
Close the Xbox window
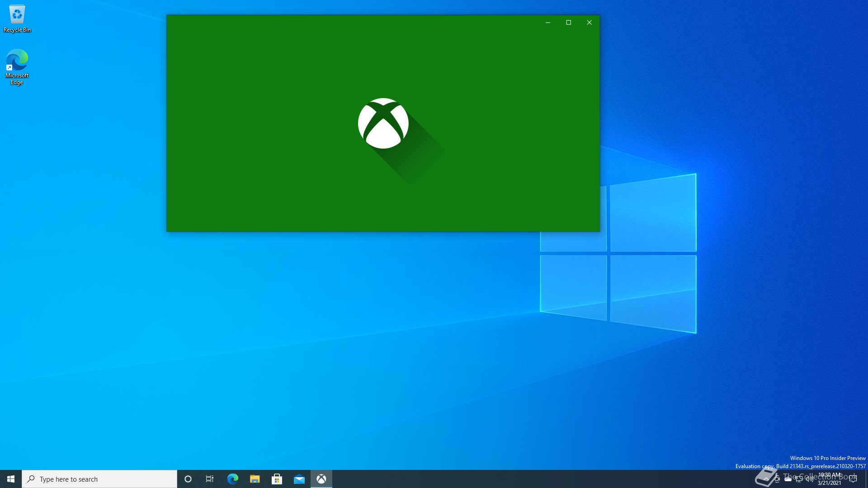click(x=589, y=22)
